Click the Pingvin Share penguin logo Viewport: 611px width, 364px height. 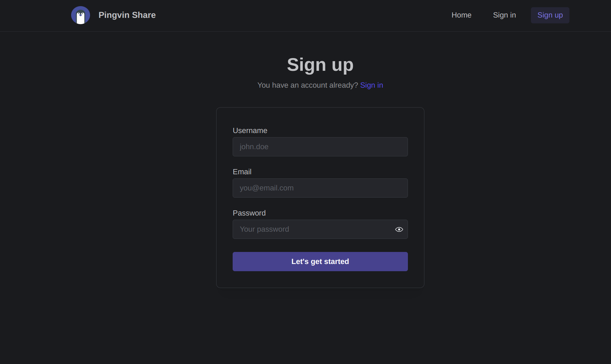[x=80, y=15]
